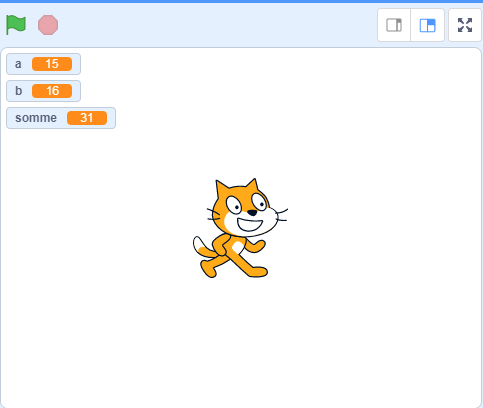Select the somme variable monitor label
The height and width of the screenshot is (408, 483).
click(x=36, y=118)
